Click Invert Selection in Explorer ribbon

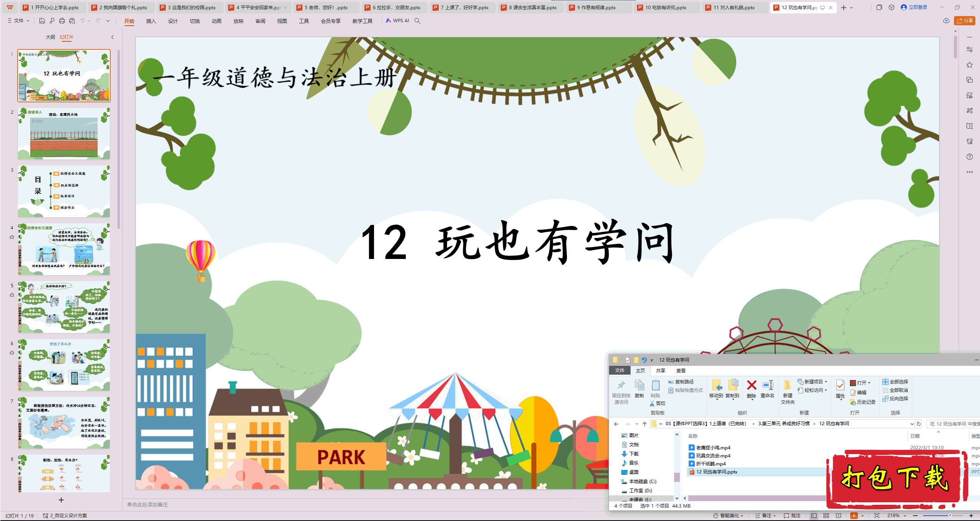[x=895, y=399]
